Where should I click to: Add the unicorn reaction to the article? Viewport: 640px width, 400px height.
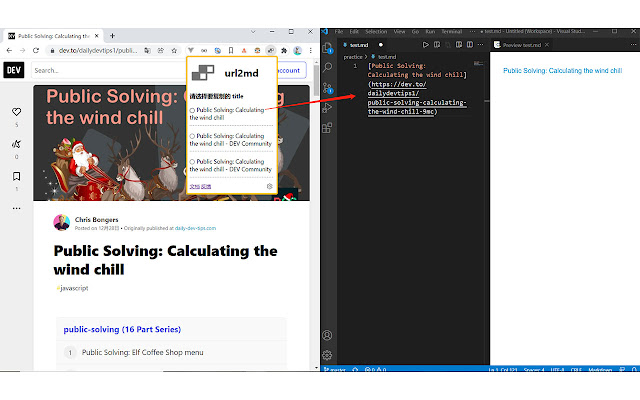(16, 144)
